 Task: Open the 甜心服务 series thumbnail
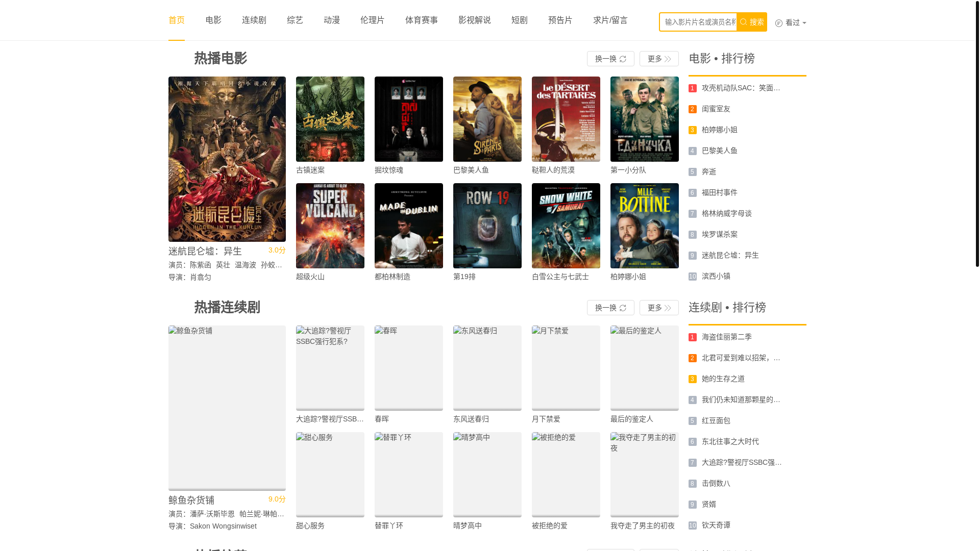[330, 474]
